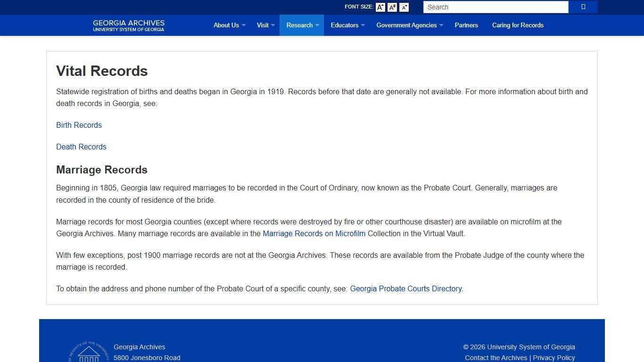644x362 pixels.
Task: Open the Marriage Records on Microfilm collection
Action: coord(314,233)
